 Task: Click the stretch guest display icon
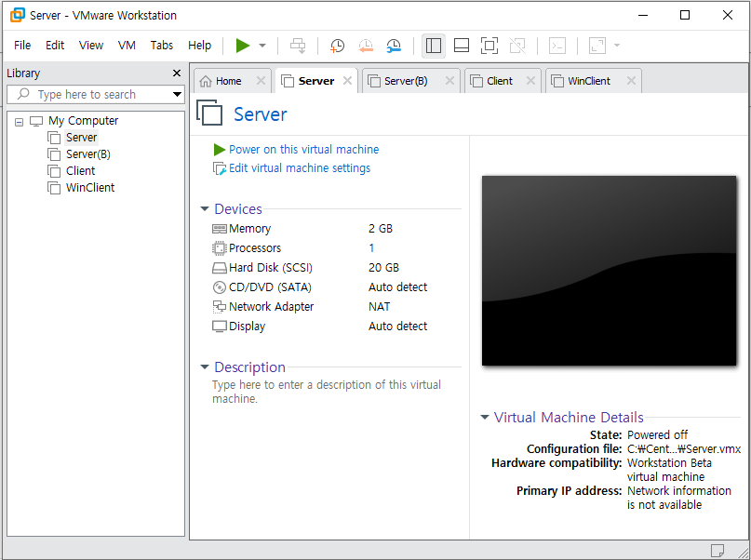click(597, 46)
